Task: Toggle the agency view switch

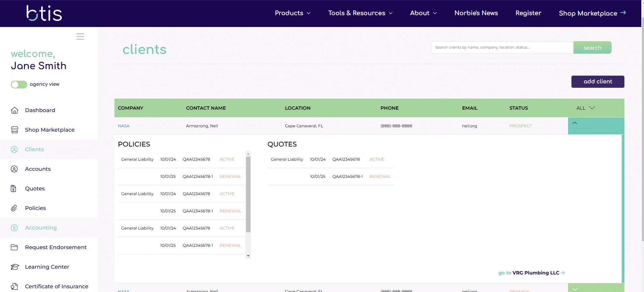Action: click(19, 84)
